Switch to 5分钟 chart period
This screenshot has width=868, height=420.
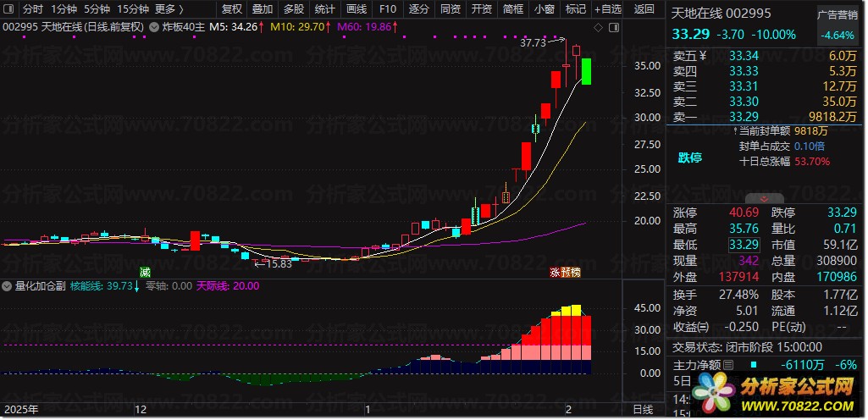97,9
